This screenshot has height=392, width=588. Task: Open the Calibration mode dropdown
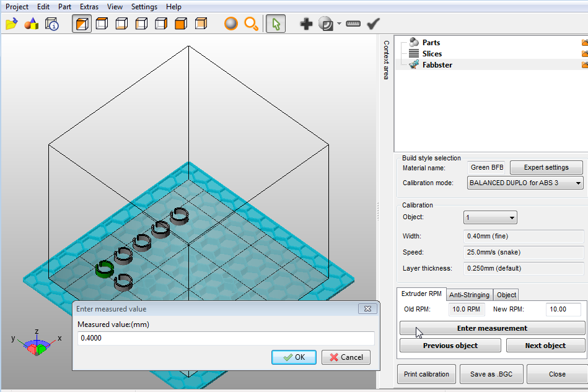point(525,183)
